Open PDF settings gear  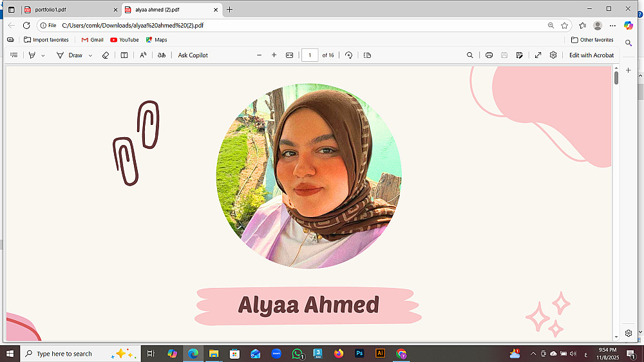tap(553, 55)
